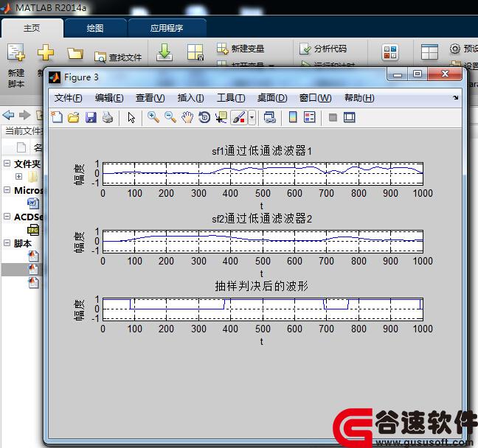Viewport: 478px width, 448px height.
Task: Collapse 文件夹 group in file browser
Action: [x=7, y=164]
